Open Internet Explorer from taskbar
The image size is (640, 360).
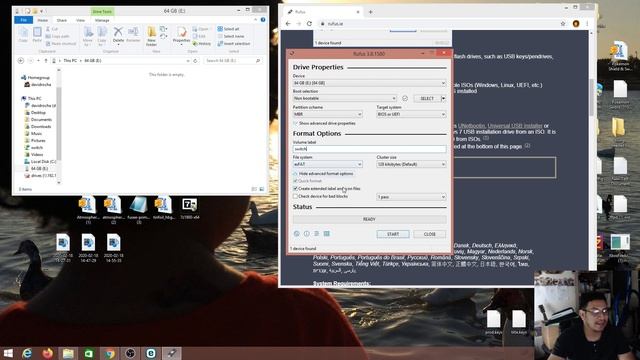pos(27,353)
